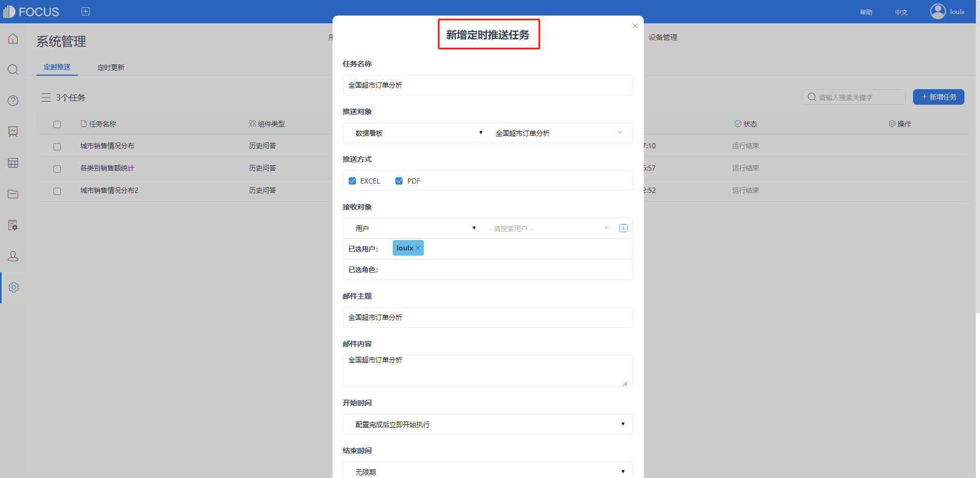Viewport: 980px width, 478px height.
Task: Click the hamburger list icon beside 3个任务
Action: pyautogui.click(x=46, y=97)
